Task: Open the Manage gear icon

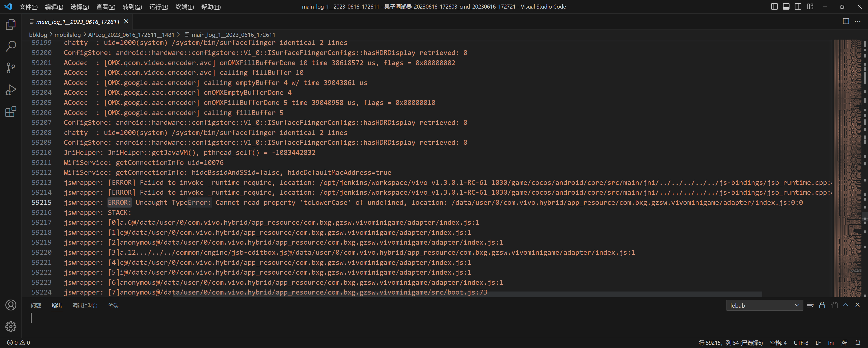Action: click(11, 327)
